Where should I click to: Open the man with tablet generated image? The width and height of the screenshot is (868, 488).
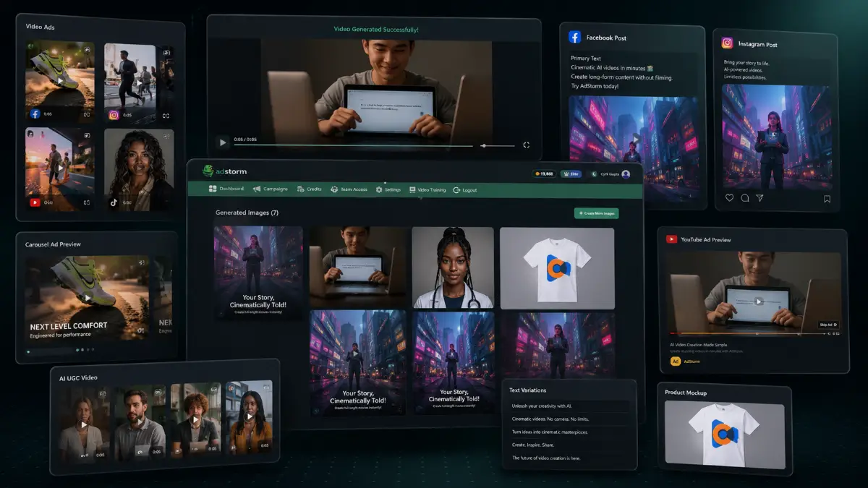click(x=358, y=268)
